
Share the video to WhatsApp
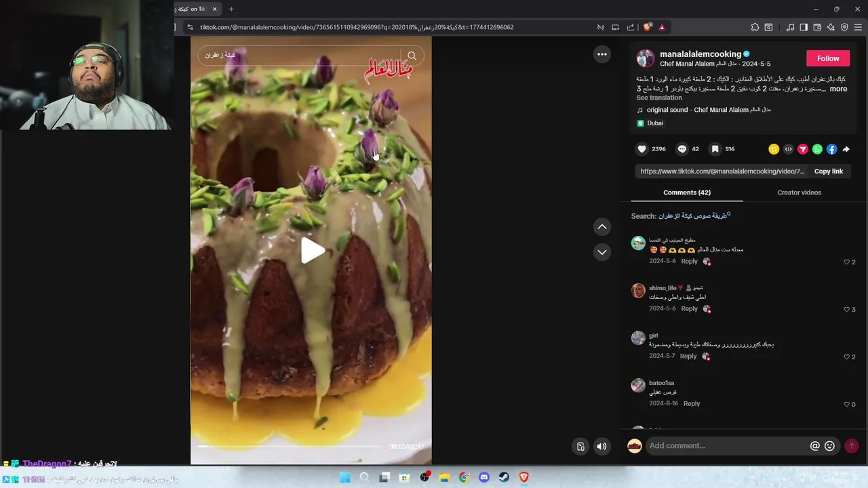[817, 149]
